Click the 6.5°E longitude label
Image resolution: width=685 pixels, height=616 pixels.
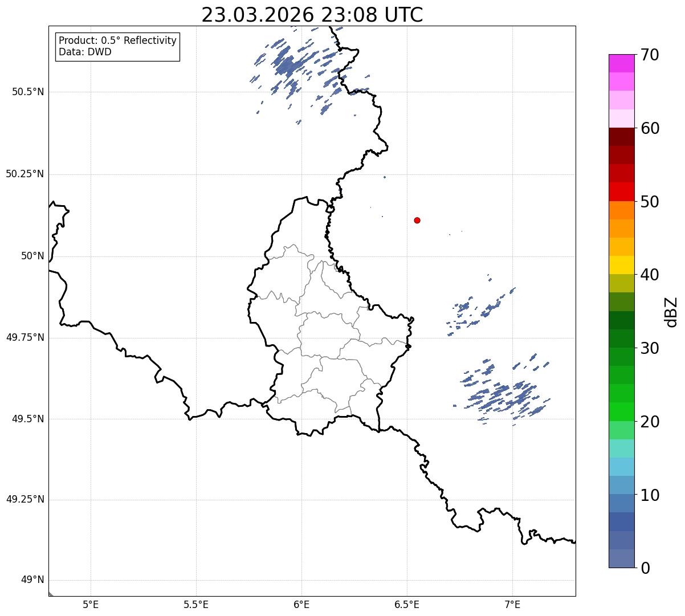coord(407,604)
